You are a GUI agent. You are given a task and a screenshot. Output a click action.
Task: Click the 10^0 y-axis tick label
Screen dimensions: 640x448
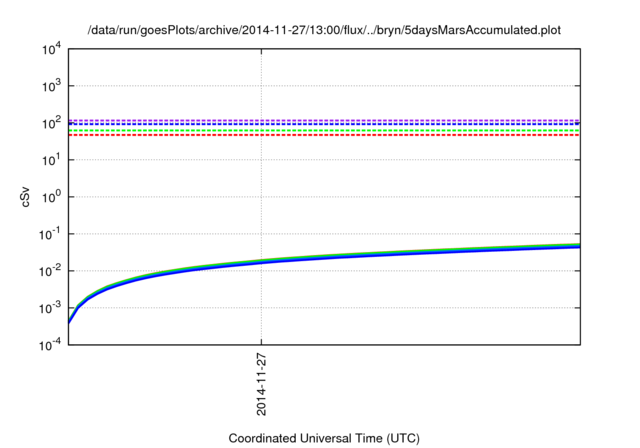click(x=52, y=197)
